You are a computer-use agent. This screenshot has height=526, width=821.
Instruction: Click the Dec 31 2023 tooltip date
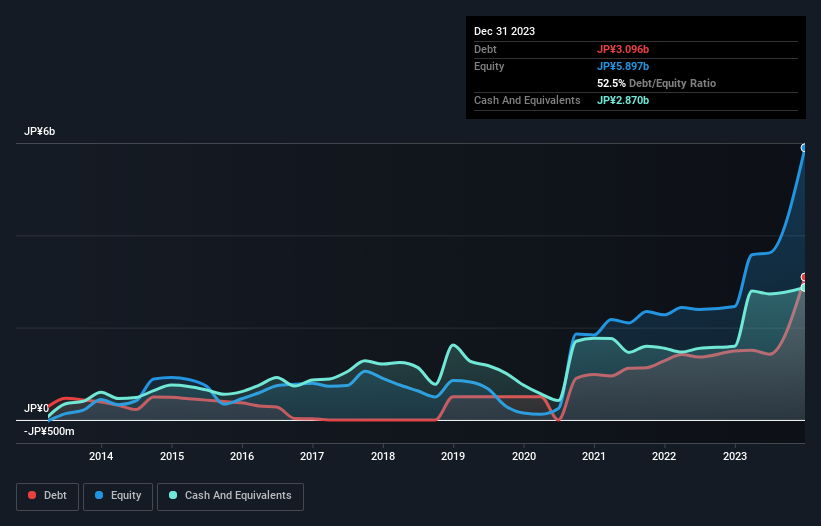point(504,31)
